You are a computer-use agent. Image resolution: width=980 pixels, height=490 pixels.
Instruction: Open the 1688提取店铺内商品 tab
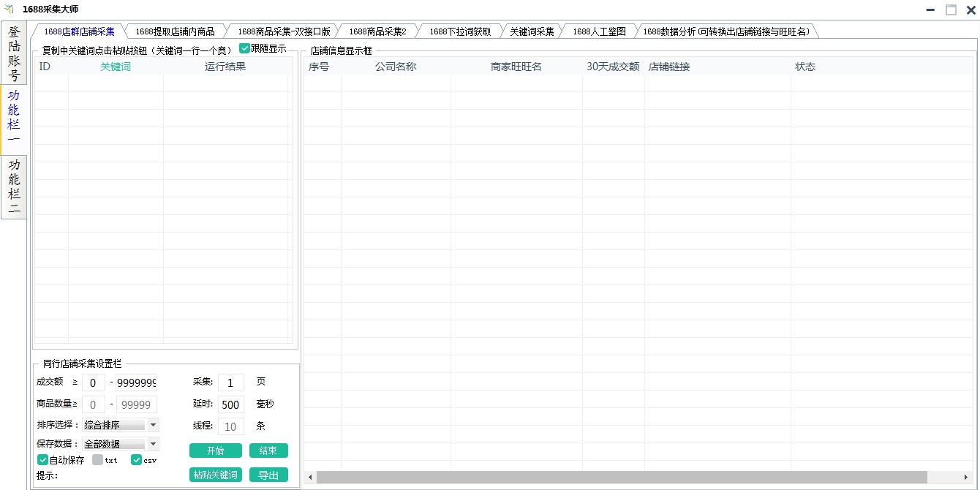(x=175, y=31)
